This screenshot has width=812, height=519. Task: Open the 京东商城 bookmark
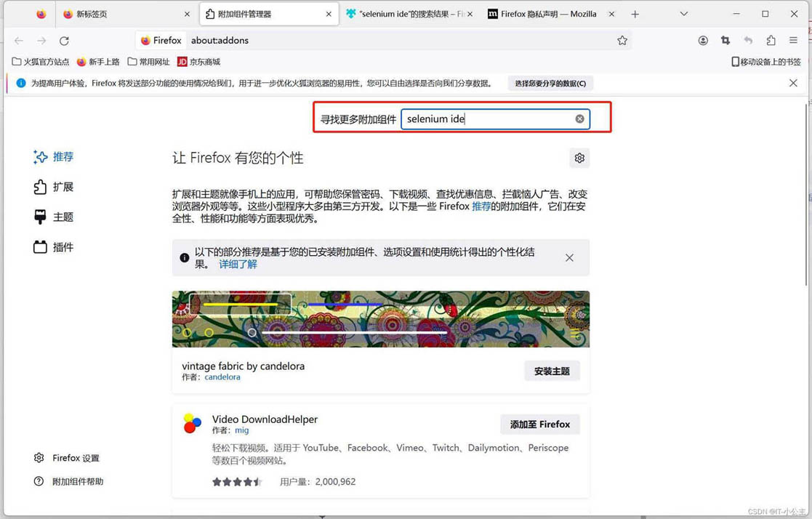pos(199,62)
